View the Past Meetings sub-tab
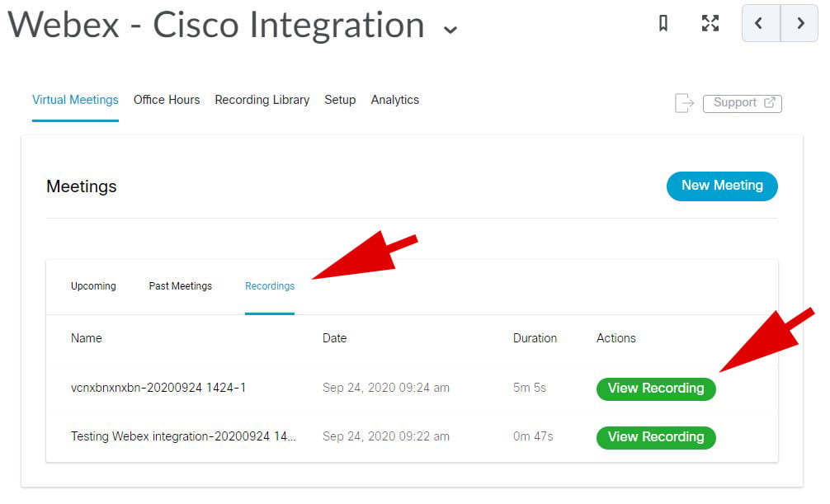This screenshot has height=504, width=830. pyautogui.click(x=180, y=286)
